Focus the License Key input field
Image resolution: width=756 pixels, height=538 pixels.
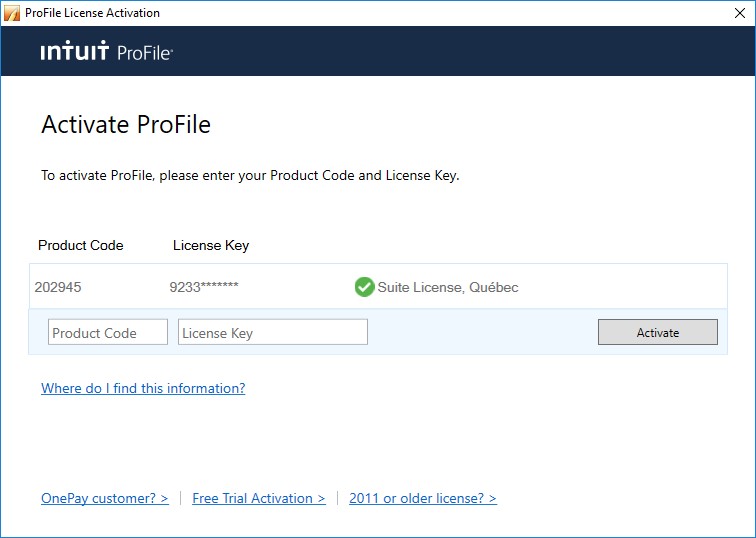click(x=273, y=332)
